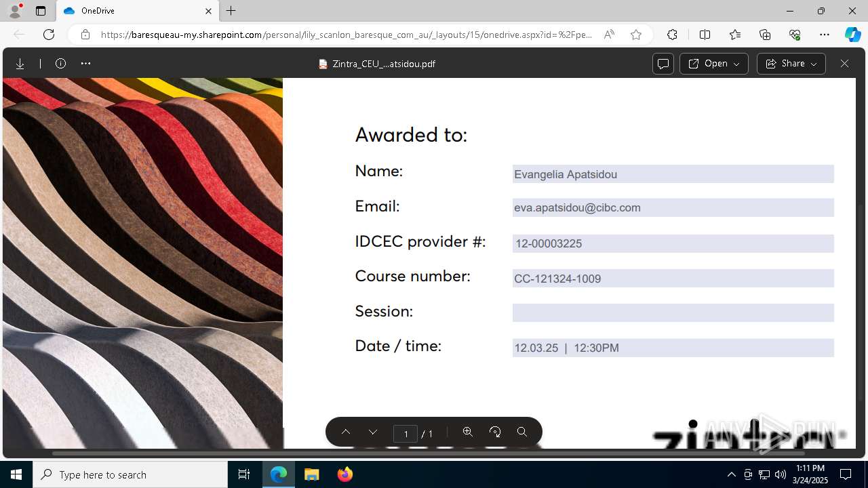Open File Explorer from the taskbar

click(x=311, y=474)
